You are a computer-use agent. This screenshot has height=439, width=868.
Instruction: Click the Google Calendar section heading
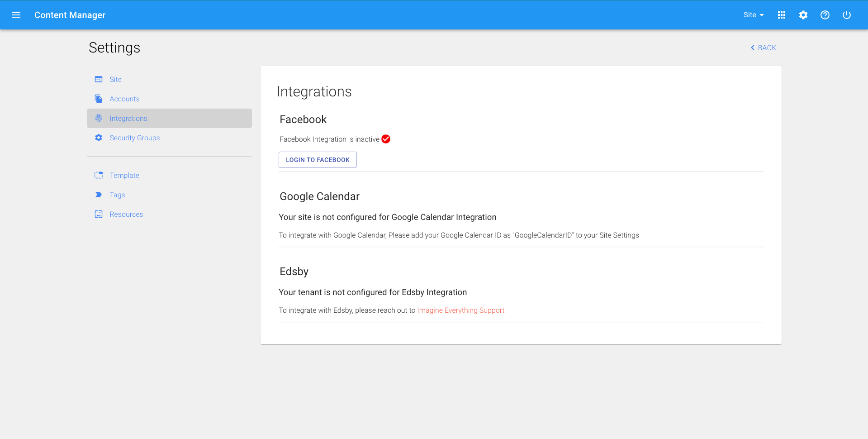[x=319, y=196]
